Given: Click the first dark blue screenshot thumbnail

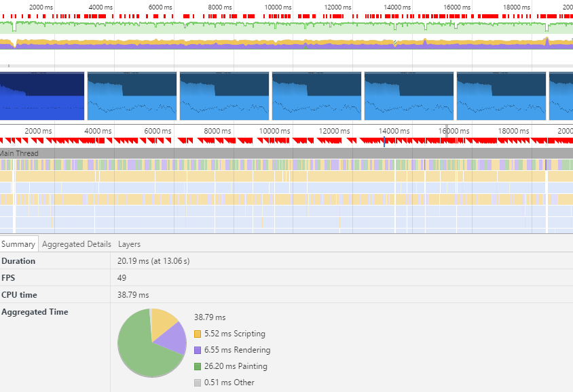Looking at the screenshot, I should pyautogui.click(x=41, y=96).
